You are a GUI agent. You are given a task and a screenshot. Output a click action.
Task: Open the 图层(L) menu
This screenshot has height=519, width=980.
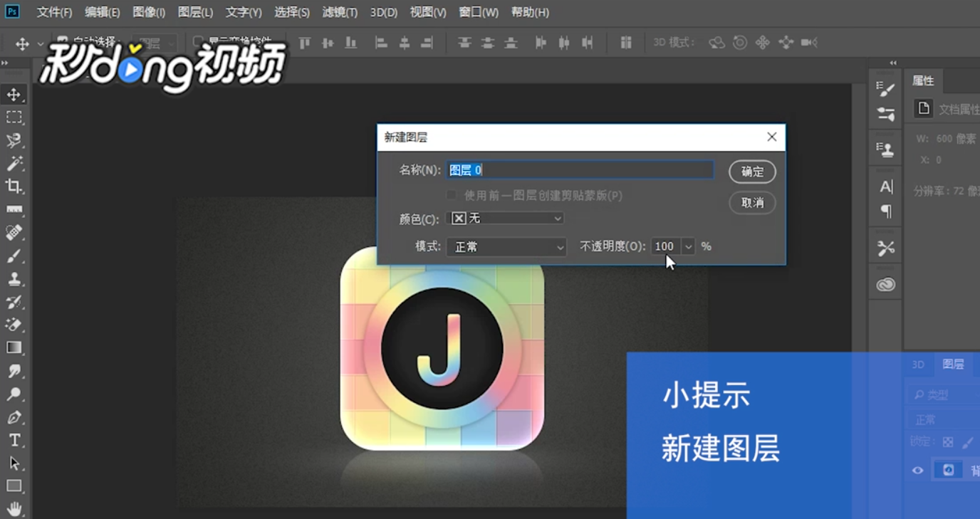(195, 12)
